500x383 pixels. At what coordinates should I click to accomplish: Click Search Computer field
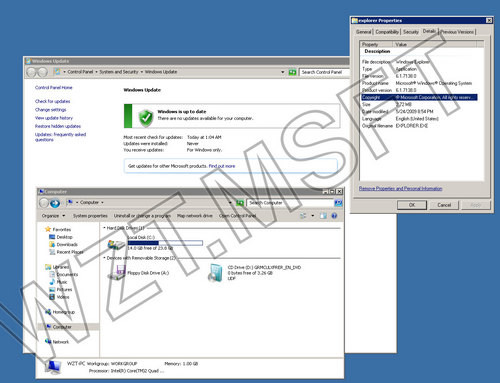point(290,203)
